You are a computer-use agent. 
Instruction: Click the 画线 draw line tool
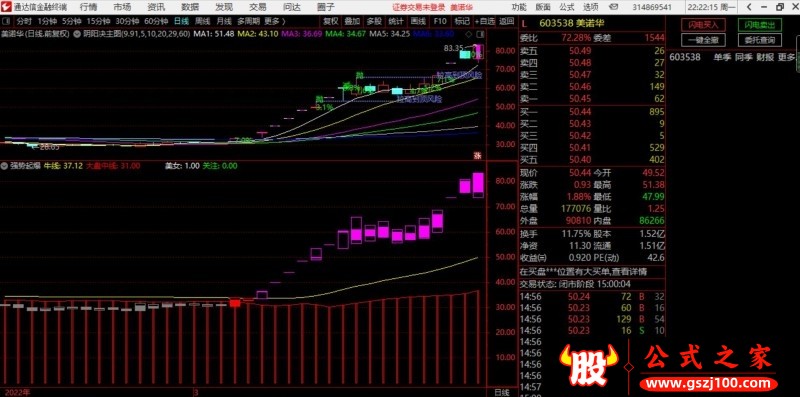[x=418, y=21]
